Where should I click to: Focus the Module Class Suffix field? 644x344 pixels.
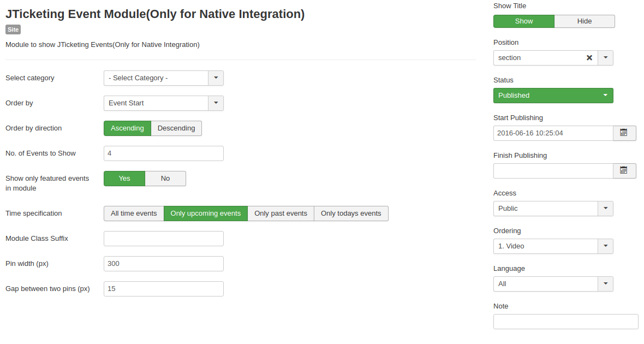pos(164,239)
